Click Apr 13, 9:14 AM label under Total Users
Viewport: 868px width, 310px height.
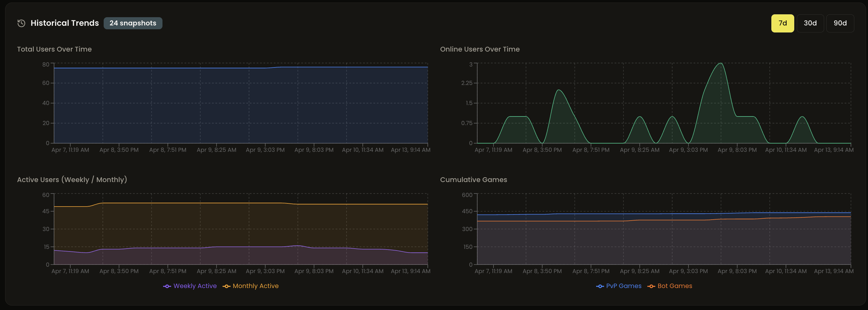(x=410, y=150)
